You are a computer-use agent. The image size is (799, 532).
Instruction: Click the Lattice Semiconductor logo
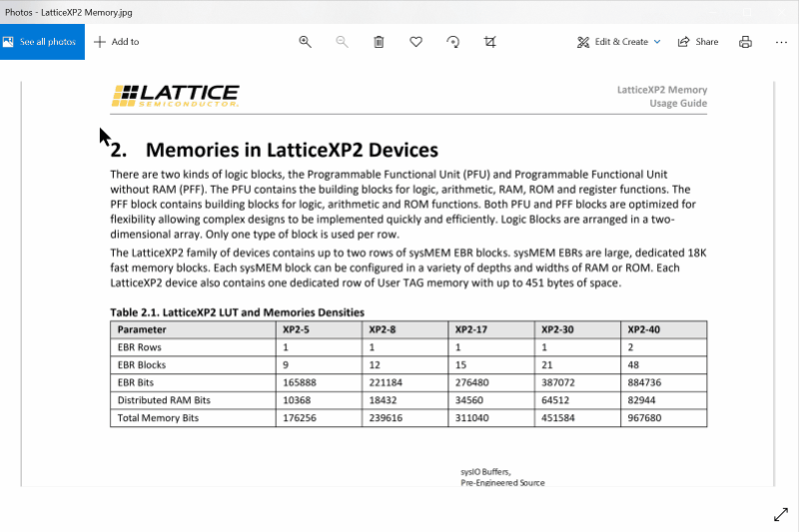point(175,96)
